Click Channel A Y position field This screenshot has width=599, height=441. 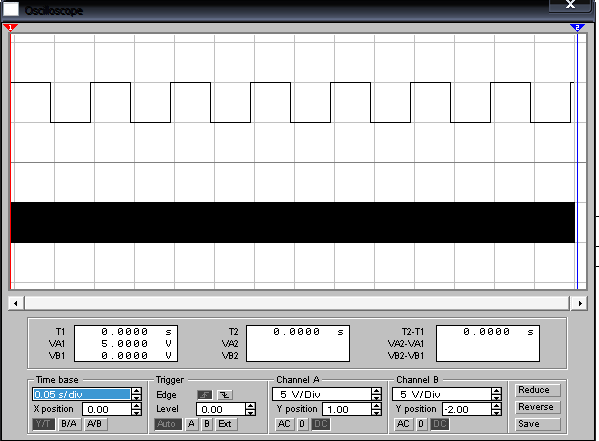coord(347,409)
